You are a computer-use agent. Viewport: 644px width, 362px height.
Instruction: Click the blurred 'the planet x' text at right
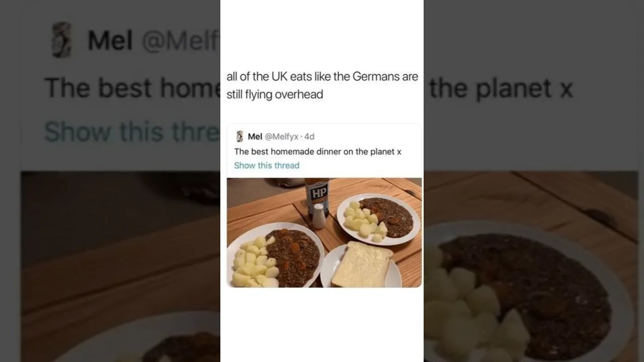click(501, 88)
